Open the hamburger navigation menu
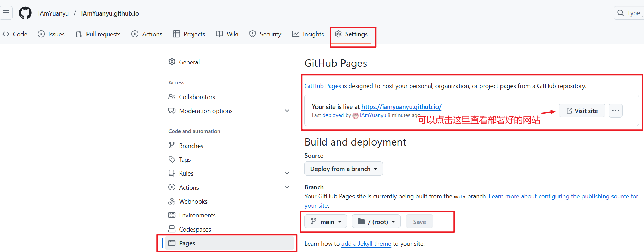This screenshot has width=644, height=252. tap(6, 13)
